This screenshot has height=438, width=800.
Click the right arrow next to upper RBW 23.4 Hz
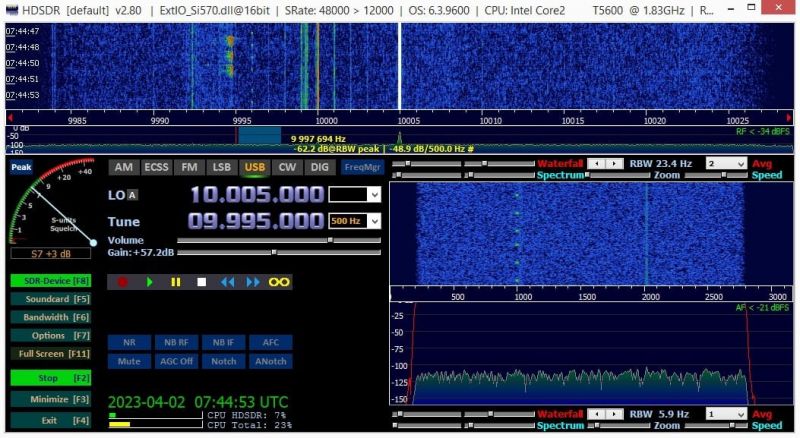[614, 163]
